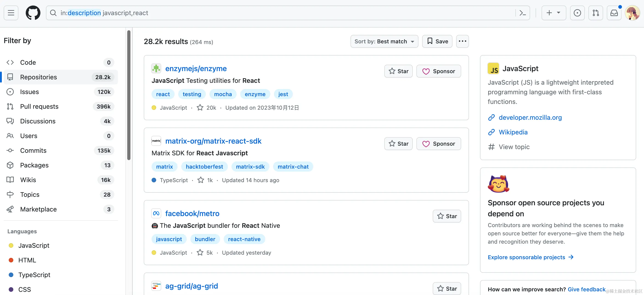644x295 pixels.
Task: Click the user avatar picture
Action: pyautogui.click(x=632, y=13)
